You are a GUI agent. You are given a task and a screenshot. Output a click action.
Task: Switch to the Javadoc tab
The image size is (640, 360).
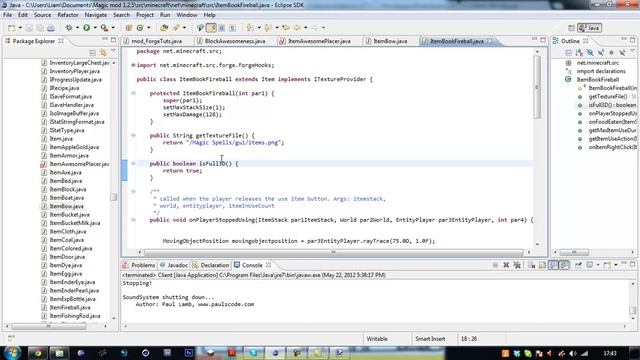click(173, 265)
